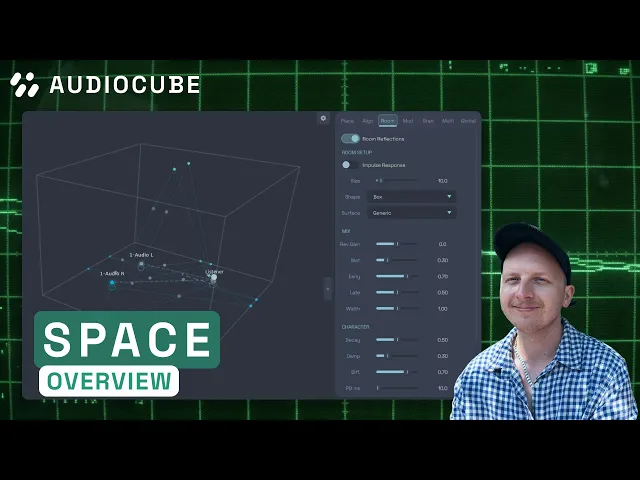
Task: Click the Rev Gain value 0.0
Action: pos(442,244)
